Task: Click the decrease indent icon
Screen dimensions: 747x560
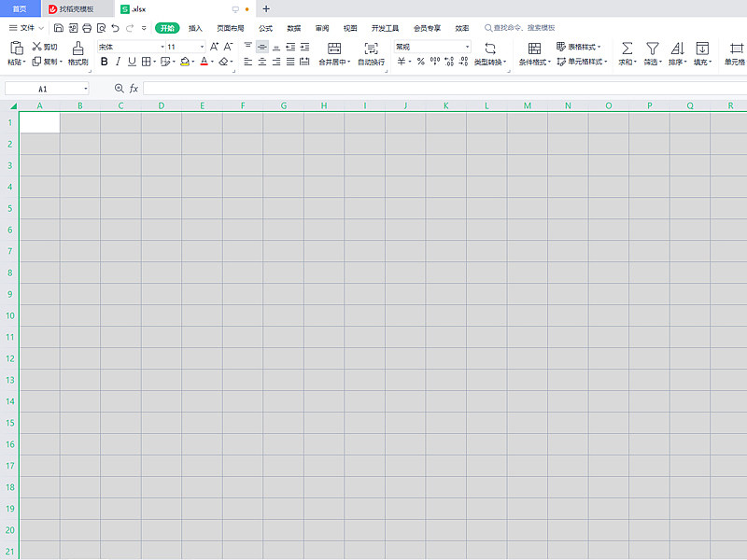Action: (290, 46)
